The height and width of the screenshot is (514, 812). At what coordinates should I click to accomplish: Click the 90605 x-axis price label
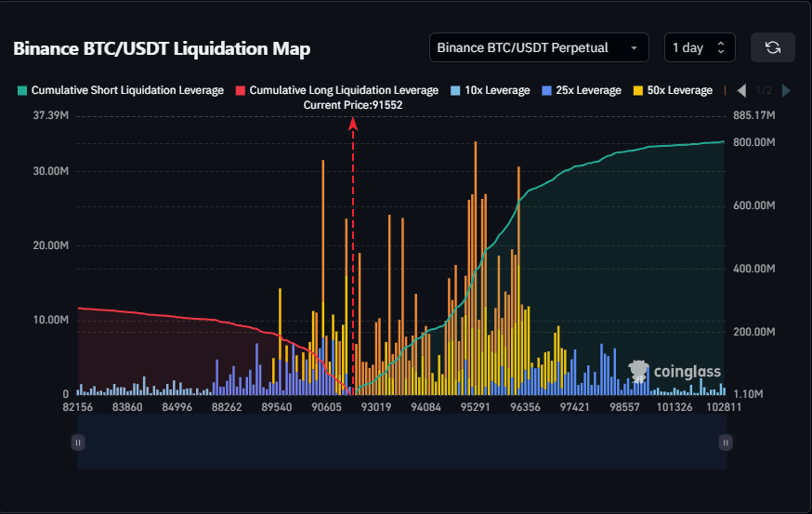pyautogui.click(x=326, y=407)
